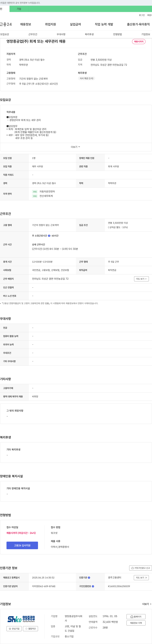Report false ad via 거짓구인광고 신고
152x644 pixels.
coord(140,568)
